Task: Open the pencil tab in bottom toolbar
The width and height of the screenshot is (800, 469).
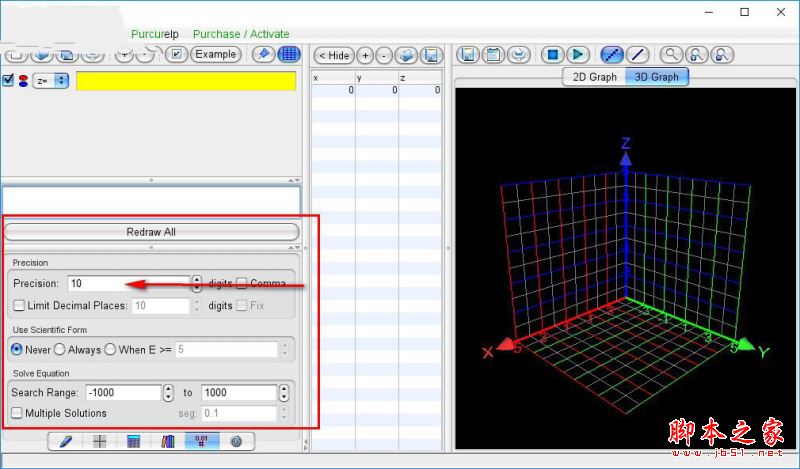Action: tap(66, 441)
